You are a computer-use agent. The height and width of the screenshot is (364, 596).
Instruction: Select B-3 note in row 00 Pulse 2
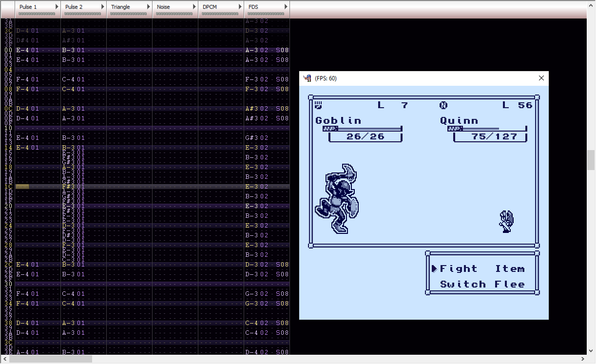[68, 50]
